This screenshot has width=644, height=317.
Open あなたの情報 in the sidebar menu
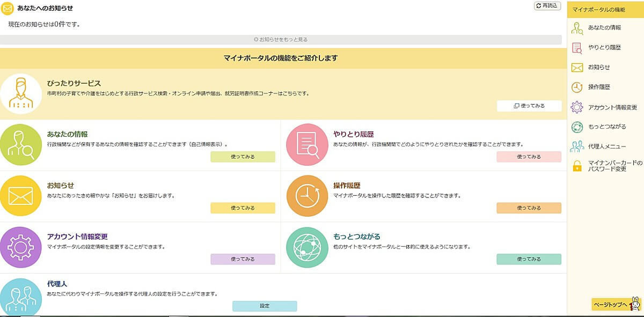tap(604, 27)
